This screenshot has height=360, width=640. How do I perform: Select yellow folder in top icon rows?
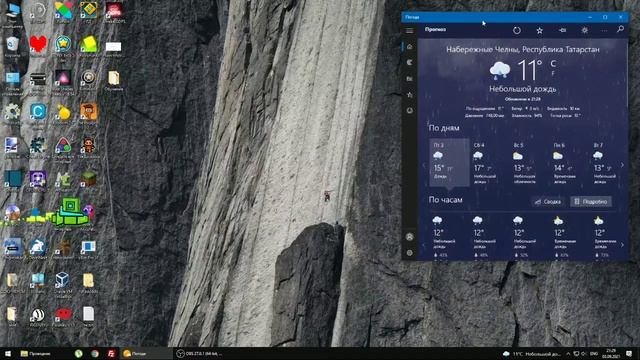[113, 79]
